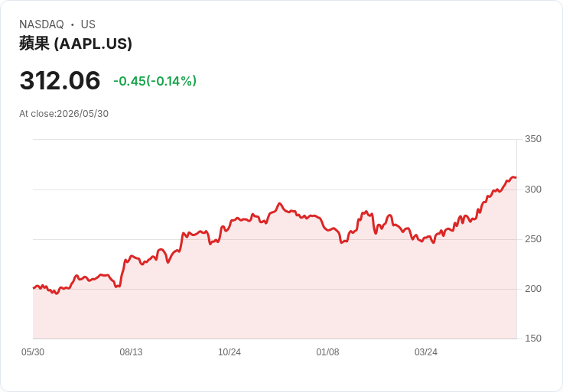Click the 350 y-axis price label
The image size is (563, 392).
pos(533,139)
